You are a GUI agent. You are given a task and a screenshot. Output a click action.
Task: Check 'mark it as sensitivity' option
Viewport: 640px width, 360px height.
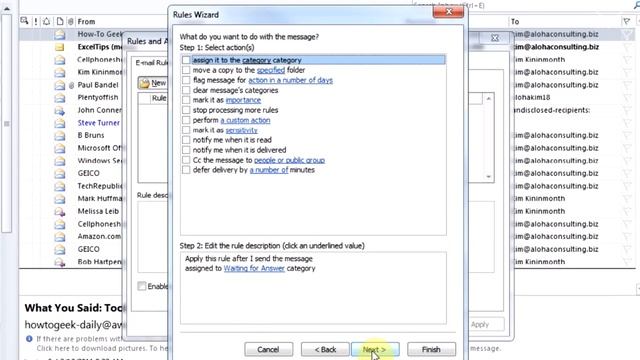[x=186, y=130]
